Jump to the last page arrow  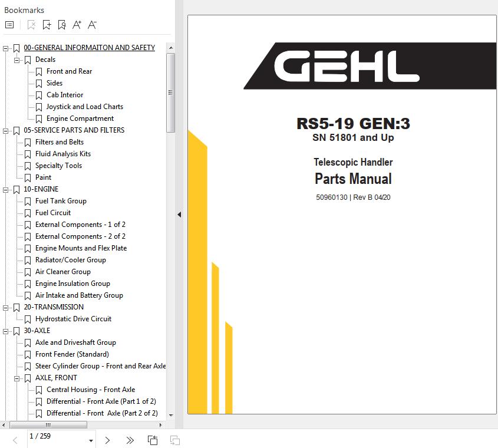pyautogui.click(x=130, y=440)
